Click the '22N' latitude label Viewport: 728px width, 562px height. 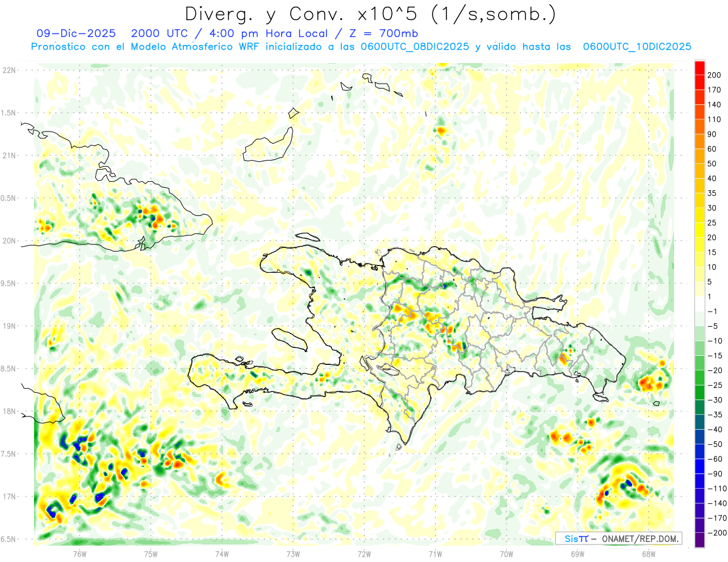click(x=8, y=70)
